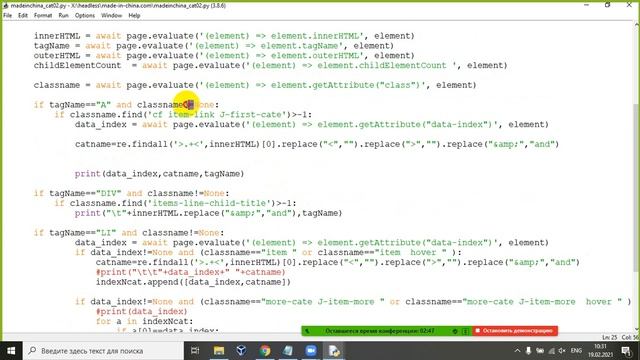This screenshot has height=360, width=640.
Task: Click the Zoom shield security icon
Action: [455, 331]
